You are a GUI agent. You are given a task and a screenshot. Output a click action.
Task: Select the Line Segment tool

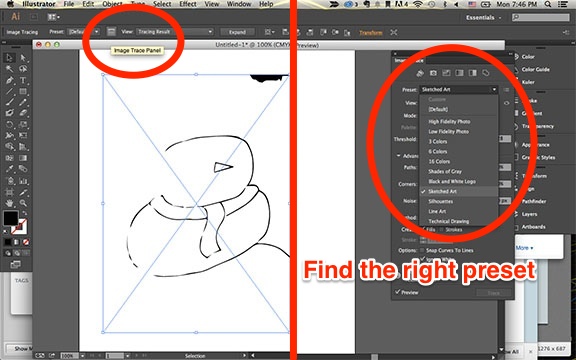point(9,91)
